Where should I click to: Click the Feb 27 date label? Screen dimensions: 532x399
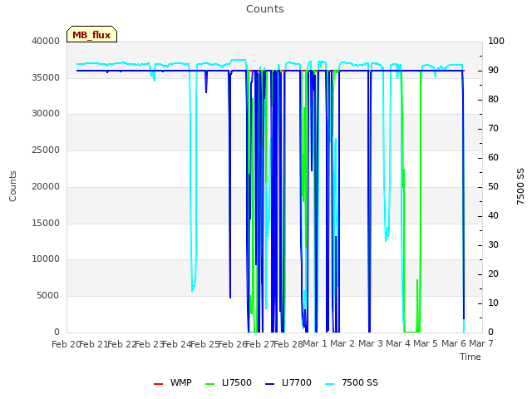260,344
